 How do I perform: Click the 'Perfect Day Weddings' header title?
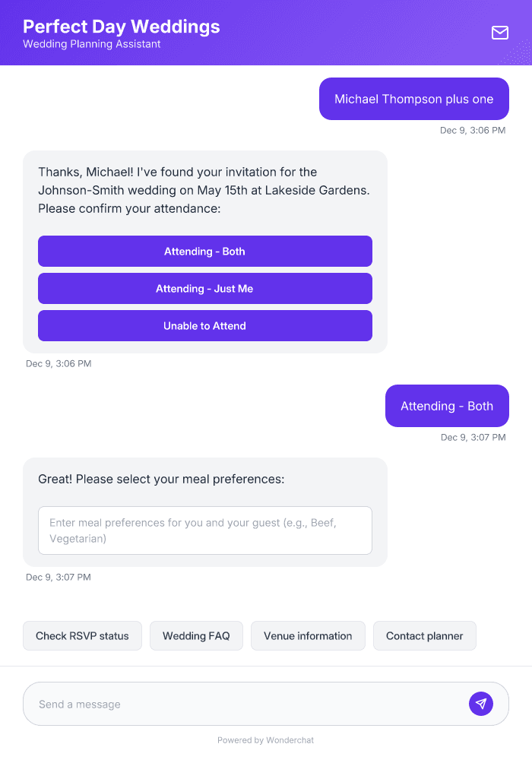122,27
